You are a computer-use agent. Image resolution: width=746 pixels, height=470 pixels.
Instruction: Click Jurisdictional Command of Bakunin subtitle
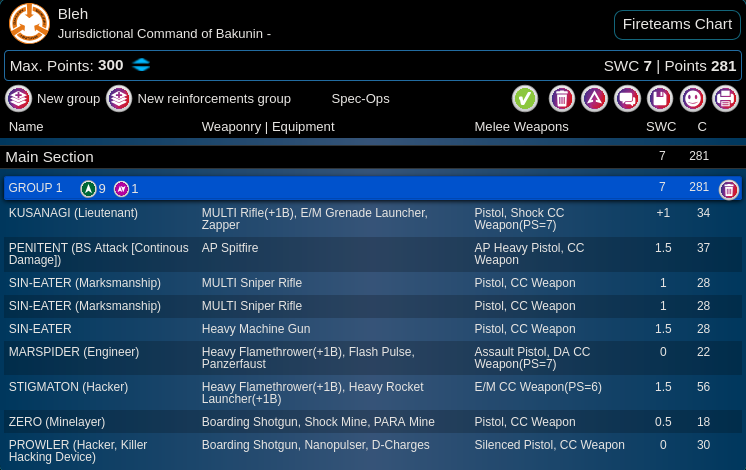tap(164, 34)
